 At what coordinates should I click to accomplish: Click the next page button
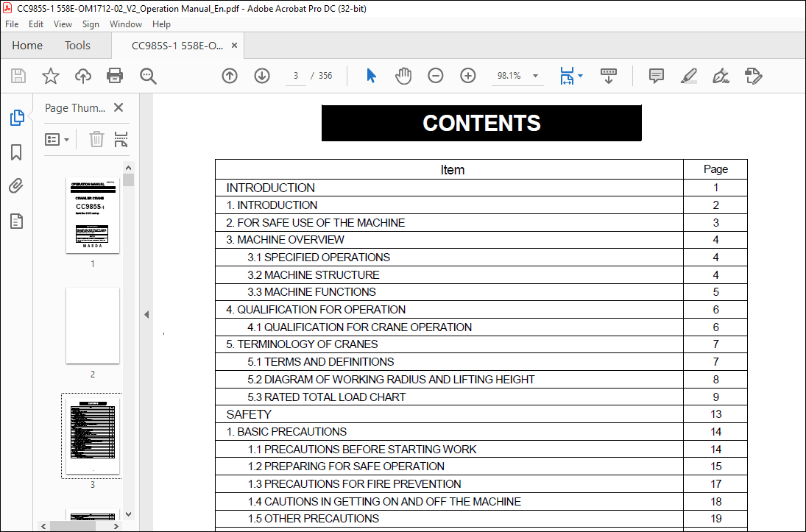tap(262, 76)
